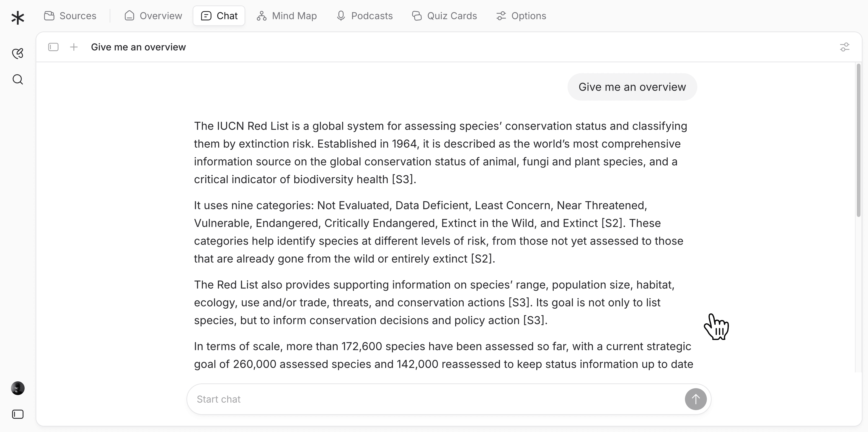Select the Chat tab

point(219,16)
